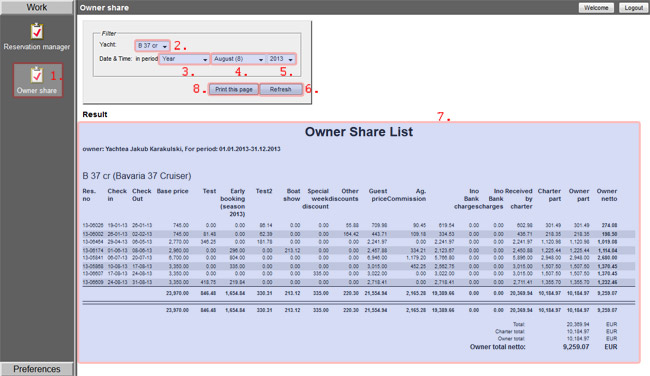Click the Special week discount header

tap(315, 199)
